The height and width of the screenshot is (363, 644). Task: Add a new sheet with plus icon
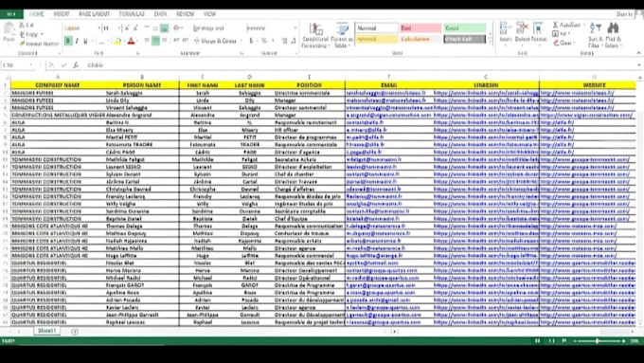click(75, 332)
